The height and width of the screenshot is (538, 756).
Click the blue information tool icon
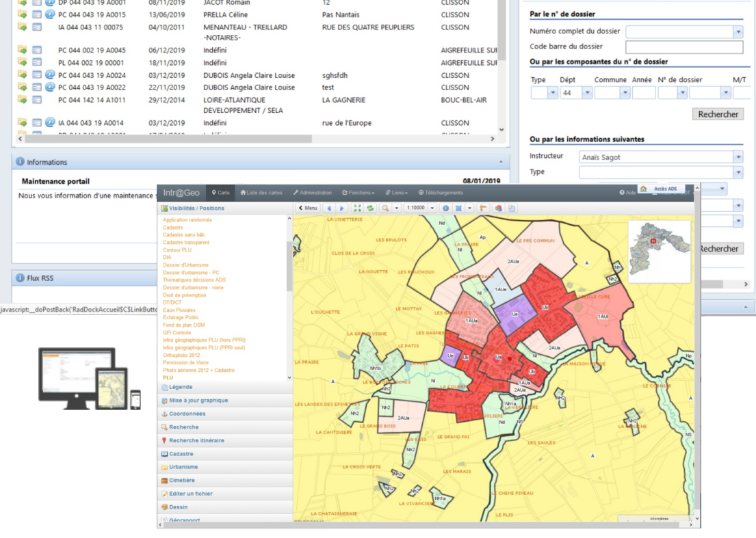[x=445, y=208]
